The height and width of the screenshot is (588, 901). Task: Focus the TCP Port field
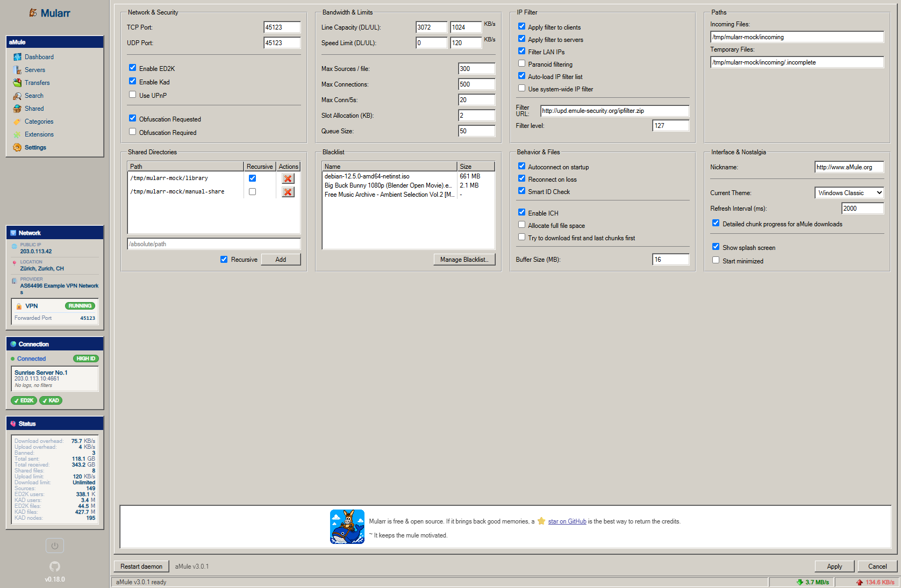click(x=282, y=27)
